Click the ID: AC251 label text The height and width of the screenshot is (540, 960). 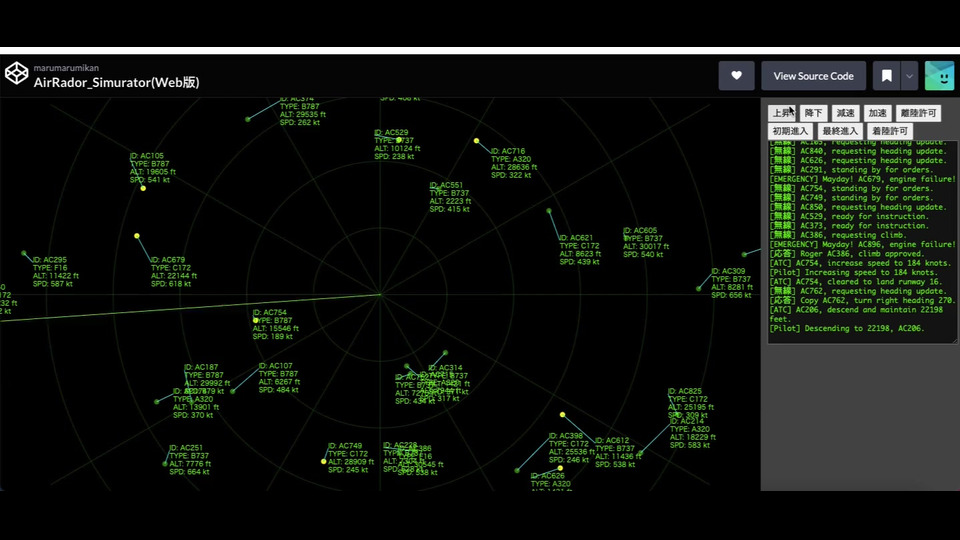(x=186, y=448)
